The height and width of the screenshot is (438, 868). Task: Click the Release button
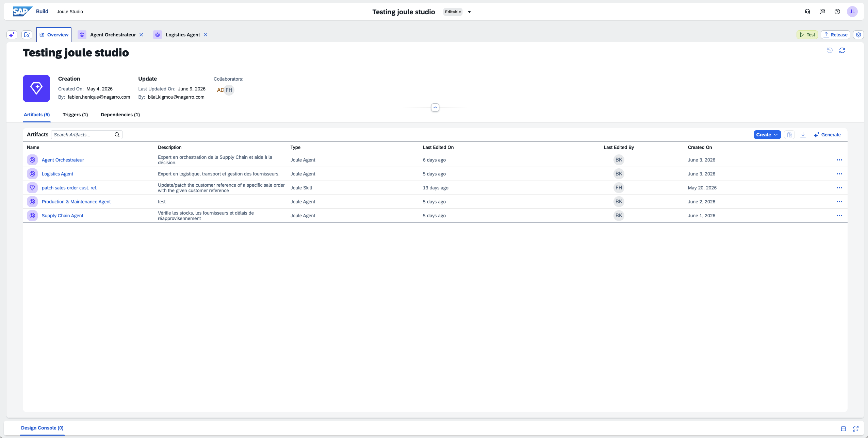click(835, 35)
